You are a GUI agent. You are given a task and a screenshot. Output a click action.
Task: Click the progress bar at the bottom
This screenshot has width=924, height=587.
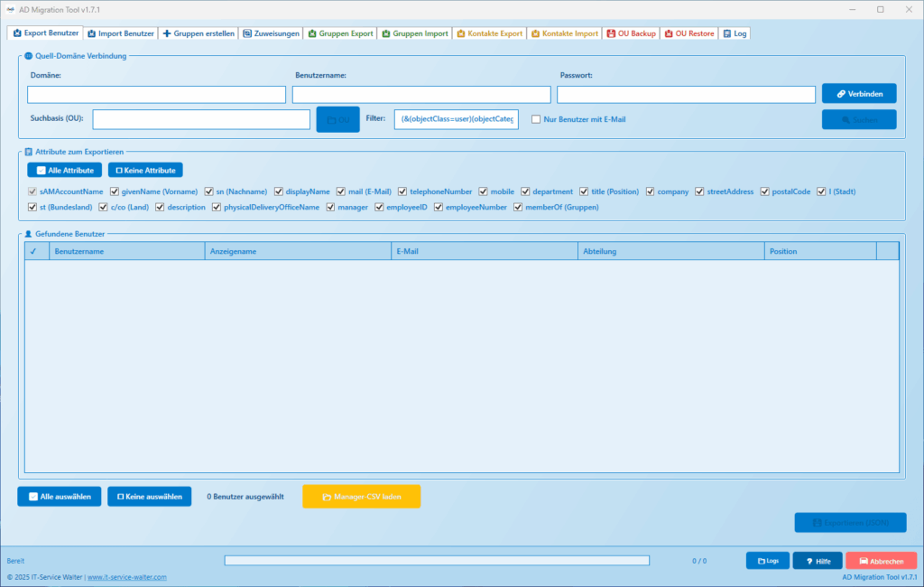(x=436, y=560)
